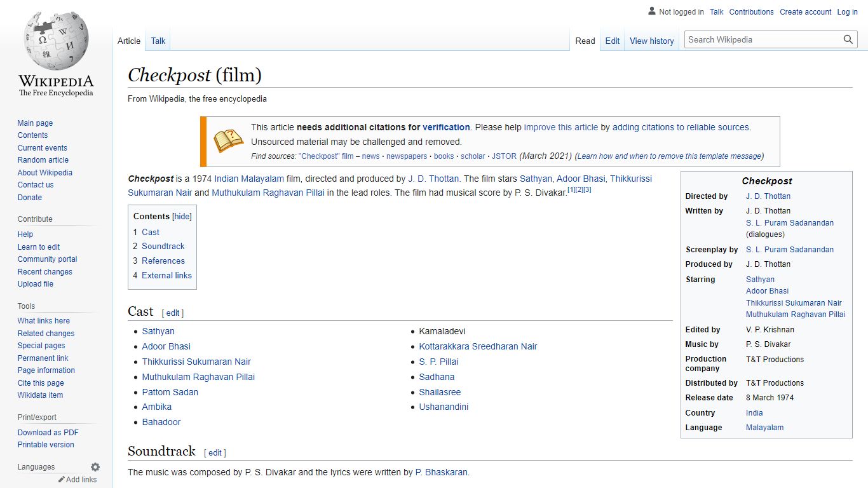
Task: Click the Create account link
Action: [x=806, y=12]
